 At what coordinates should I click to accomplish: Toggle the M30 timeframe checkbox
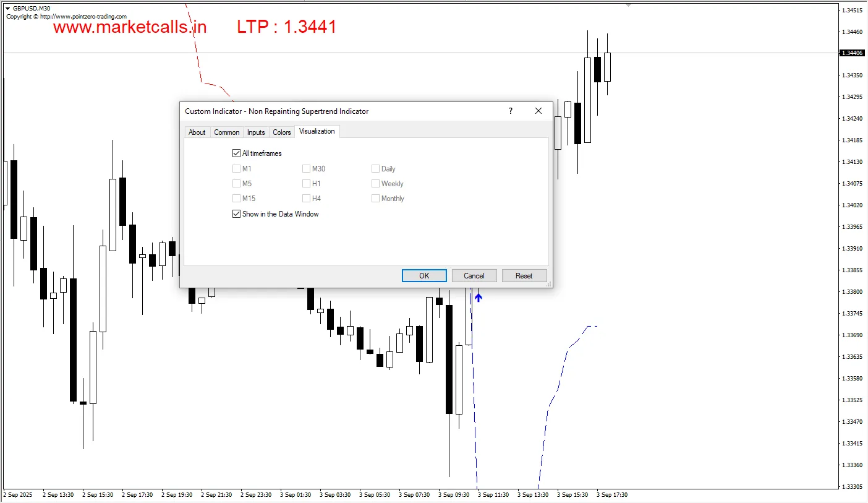coord(306,168)
